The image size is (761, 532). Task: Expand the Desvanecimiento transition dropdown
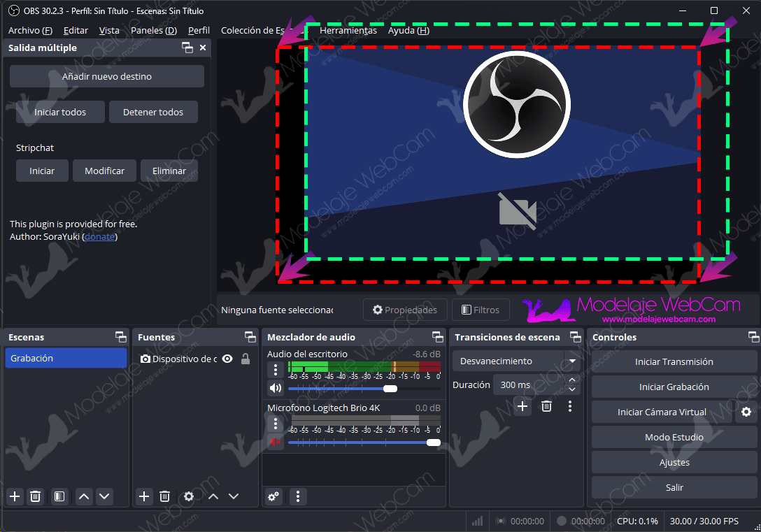coord(572,361)
